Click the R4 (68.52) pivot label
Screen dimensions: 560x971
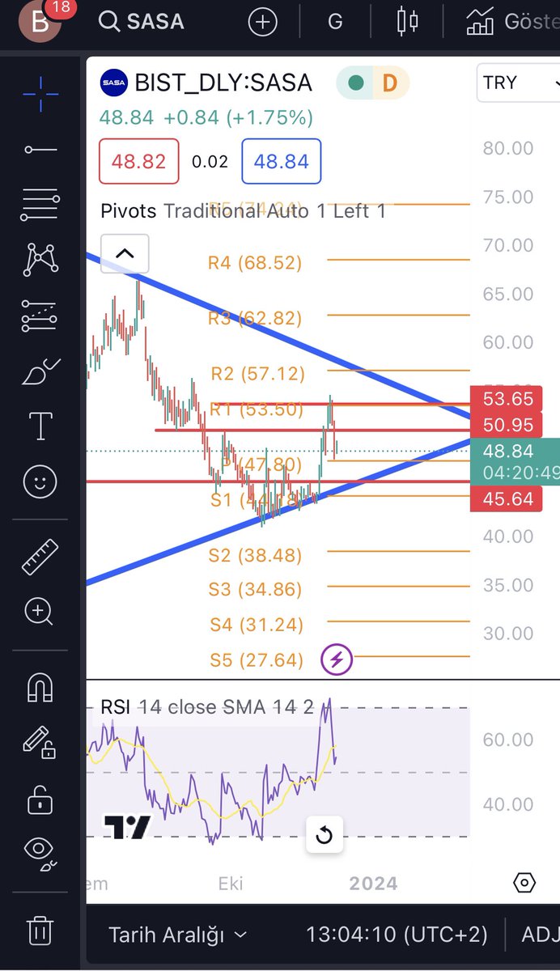tap(255, 262)
